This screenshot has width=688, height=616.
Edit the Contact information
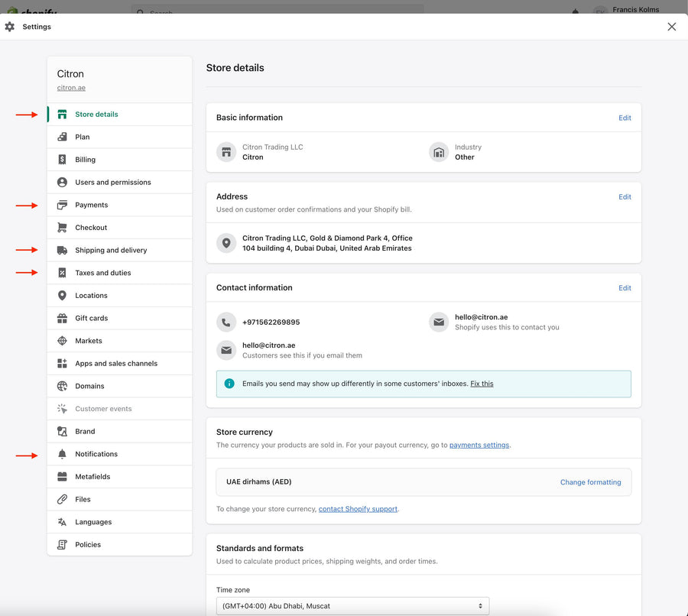click(x=625, y=288)
